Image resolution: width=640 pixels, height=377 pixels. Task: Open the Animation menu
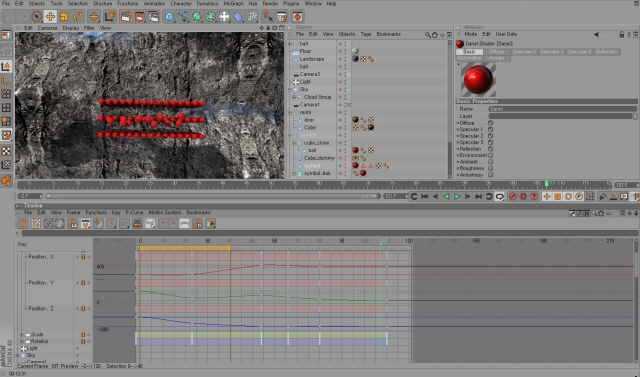154,3
